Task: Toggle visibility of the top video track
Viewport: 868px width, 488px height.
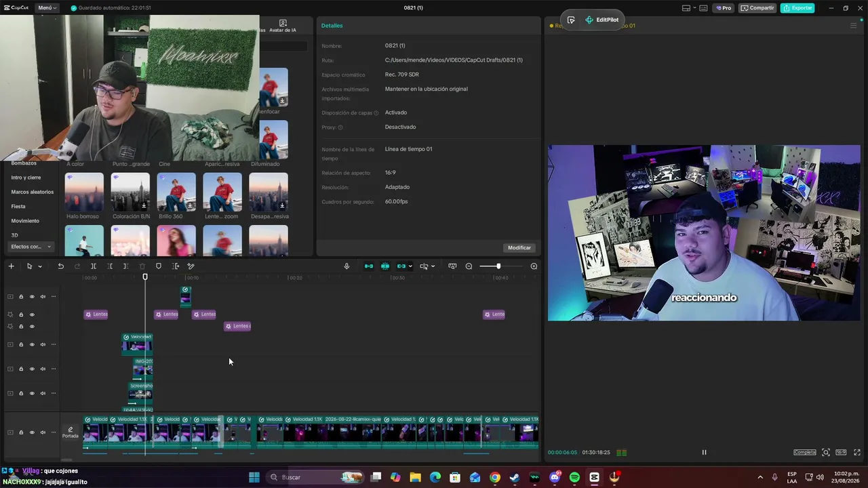Action: coord(32,296)
